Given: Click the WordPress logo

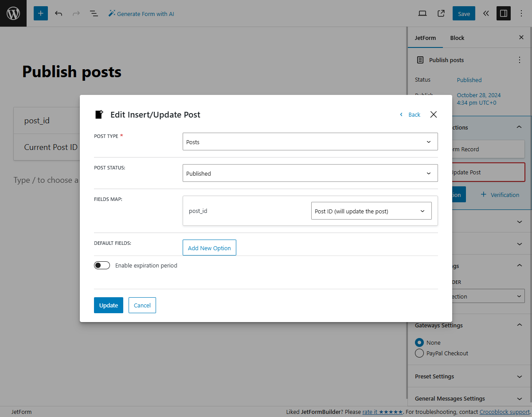Looking at the screenshot, I should coord(13,13).
